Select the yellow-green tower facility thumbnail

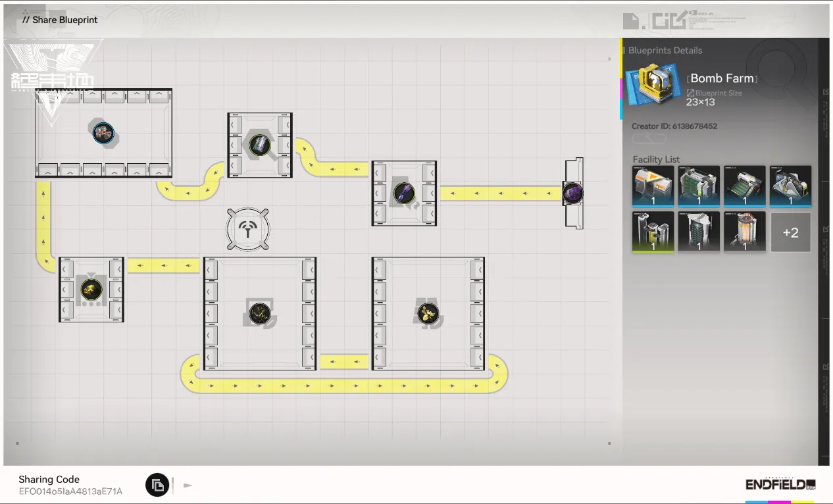[x=653, y=232]
